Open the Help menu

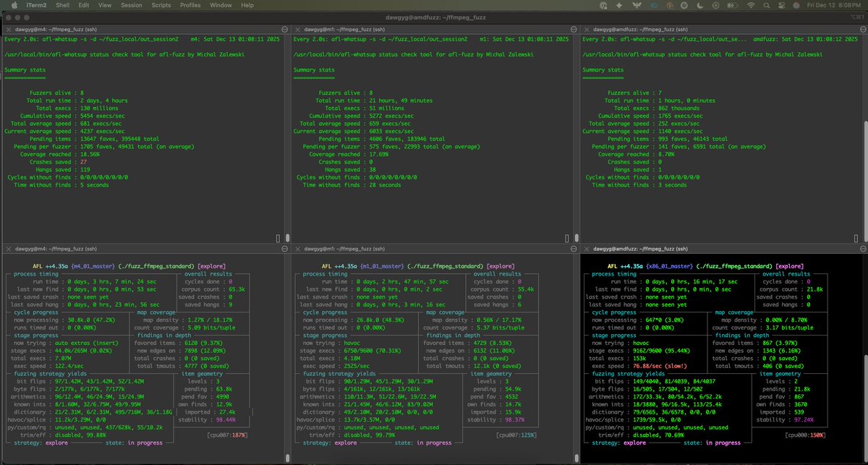[x=248, y=5]
